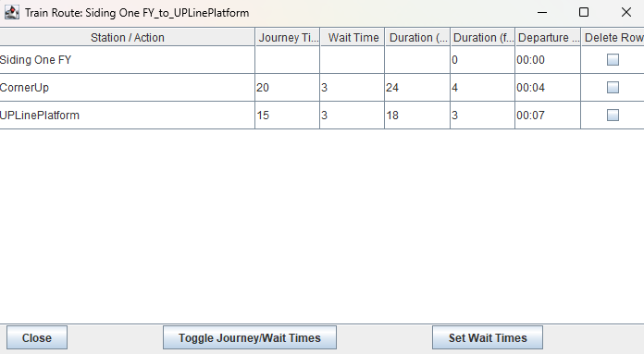
Task: Click the Delete Row column header
Action: (613, 37)
